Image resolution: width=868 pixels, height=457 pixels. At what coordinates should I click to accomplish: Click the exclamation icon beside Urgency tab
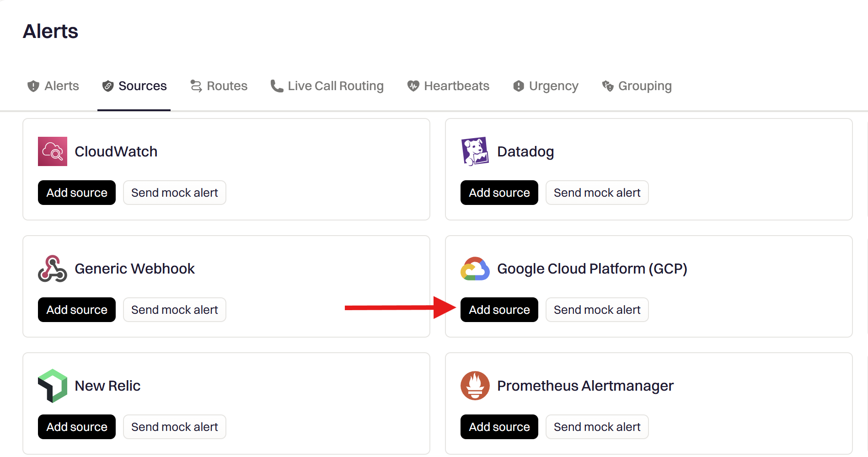[x=519, y=86]
